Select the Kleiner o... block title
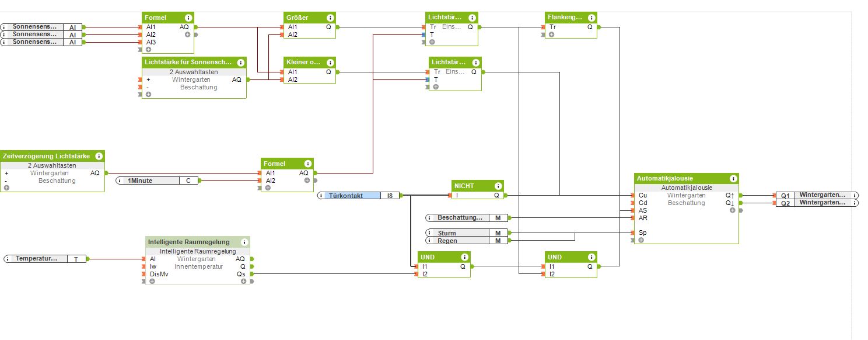Screen dimensions: 868x340 (x=303, y=63)
